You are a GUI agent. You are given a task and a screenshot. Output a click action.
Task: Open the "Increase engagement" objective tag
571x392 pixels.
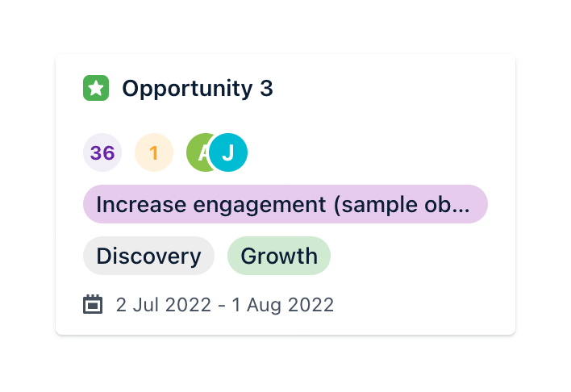pyautogui.click(x=285, y=204)
